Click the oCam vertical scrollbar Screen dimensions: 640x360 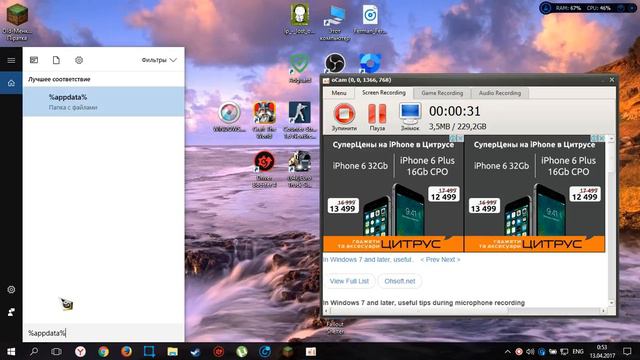tap(611, 220)
